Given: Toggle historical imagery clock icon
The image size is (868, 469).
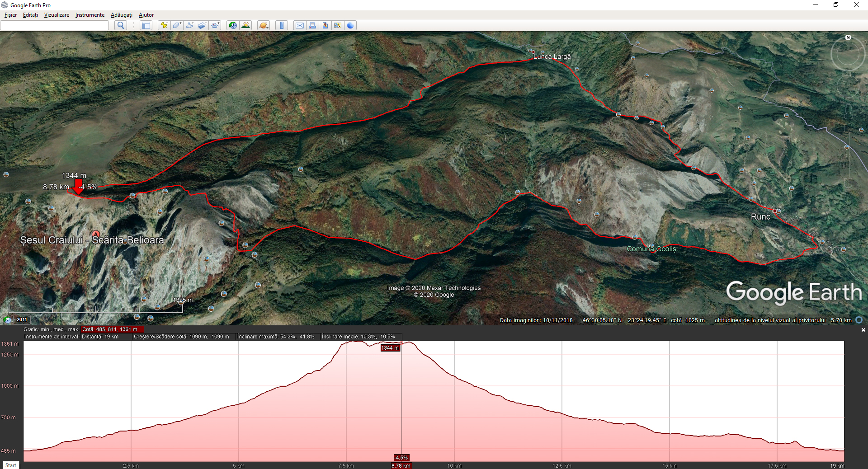Looking at the screenshot, I should pos(232,25).
